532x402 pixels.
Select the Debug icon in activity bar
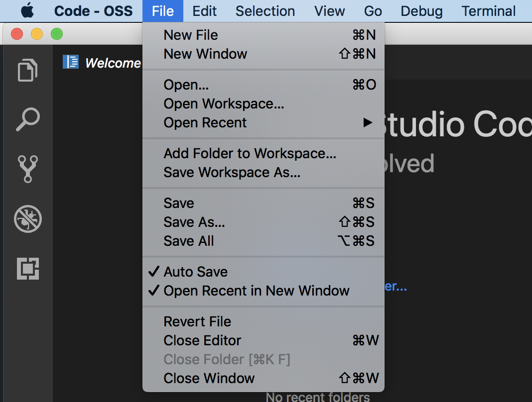(27, 219)
